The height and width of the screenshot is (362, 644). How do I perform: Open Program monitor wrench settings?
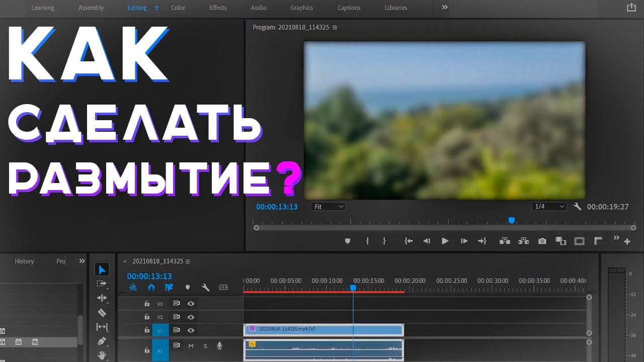577,207
